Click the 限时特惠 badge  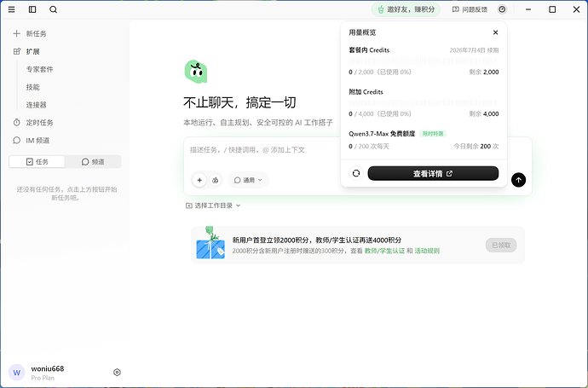tap(433, 134)
